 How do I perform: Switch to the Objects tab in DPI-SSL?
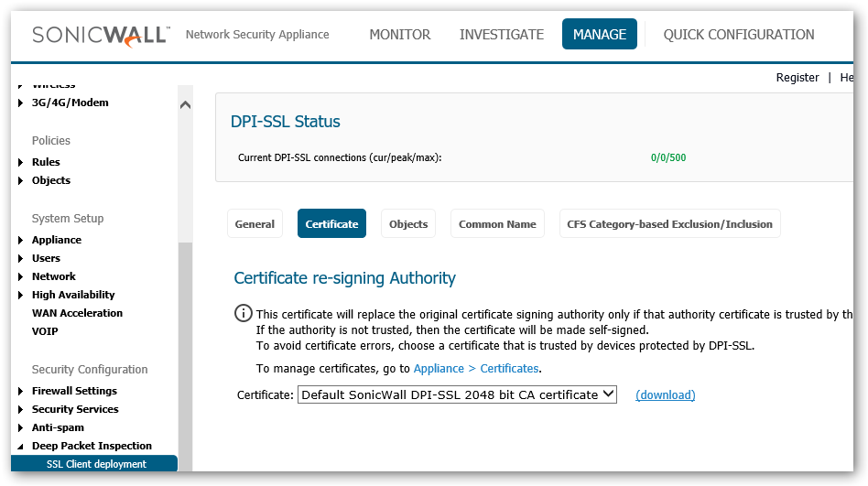point(408,224)
